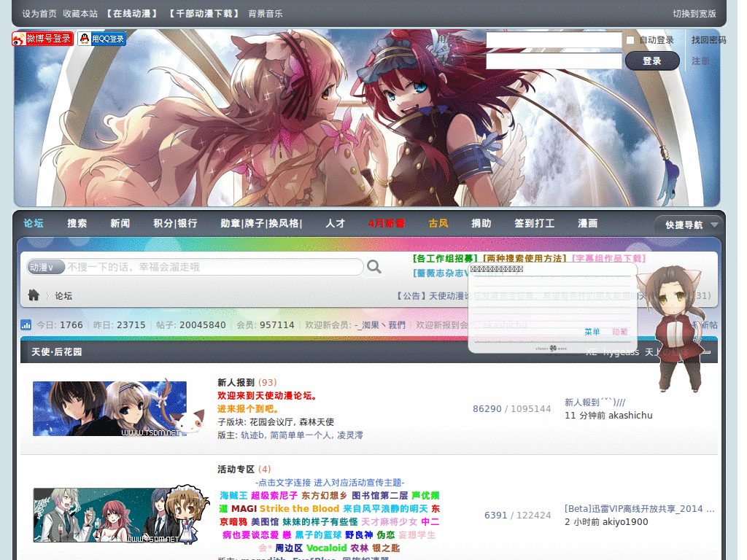Open Strike the Blood activity link
Image resolution: width=747 pixels, height=560 pixels.
click(299, 508)
